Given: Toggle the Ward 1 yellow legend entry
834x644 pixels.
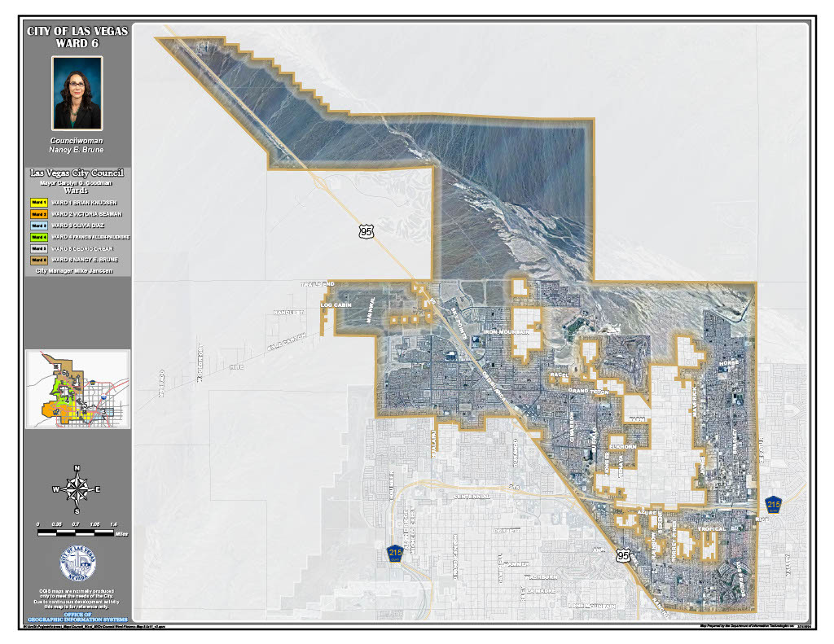Looking at the screenshot, I should click(x=38, y=204).
